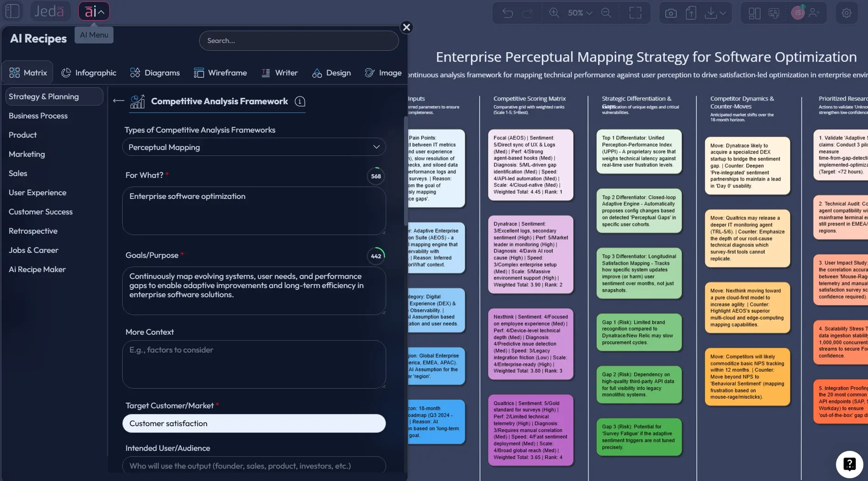This screenshot has width=868, height=481.
Task: Select Marketing in the left sidebar
Action: [27, 154]
